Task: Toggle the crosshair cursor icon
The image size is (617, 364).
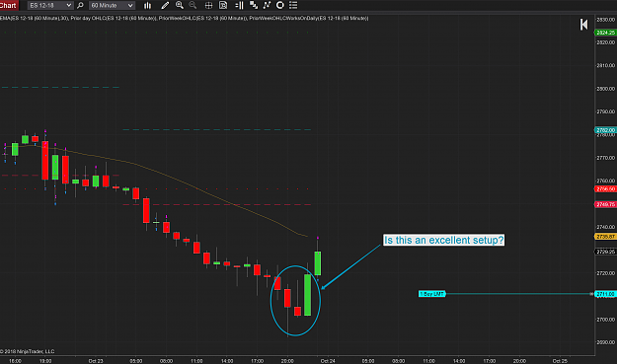Action: click(x=209, y=5)
